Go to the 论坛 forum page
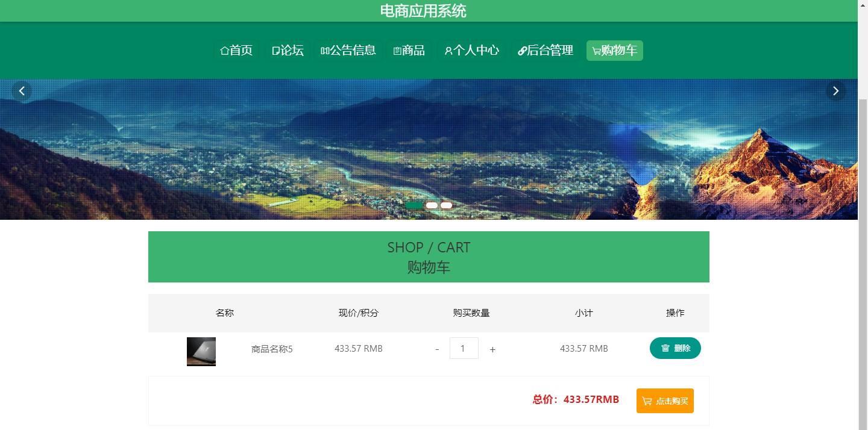 point(288,51)
